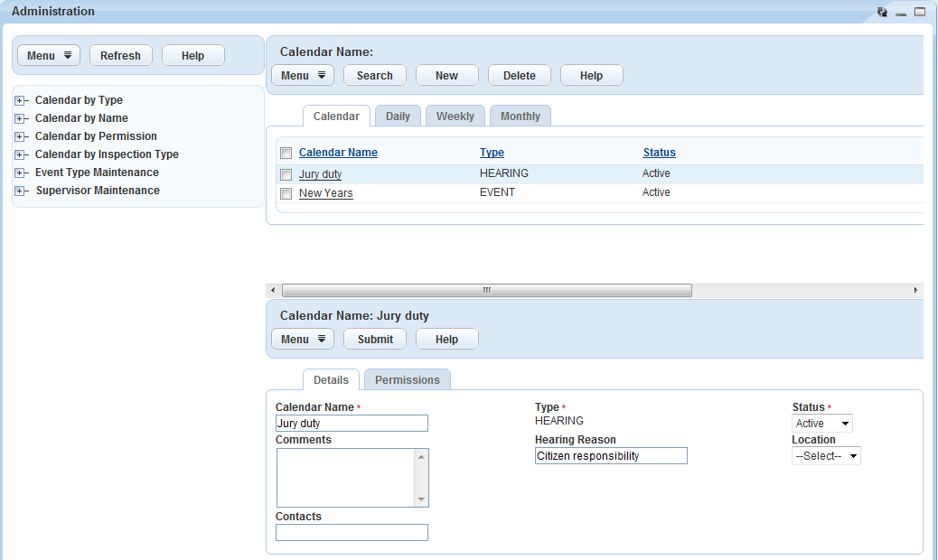938x560 pixels.
Task: Expand the Calendar by Type tree node
Action: pos(19,100)
